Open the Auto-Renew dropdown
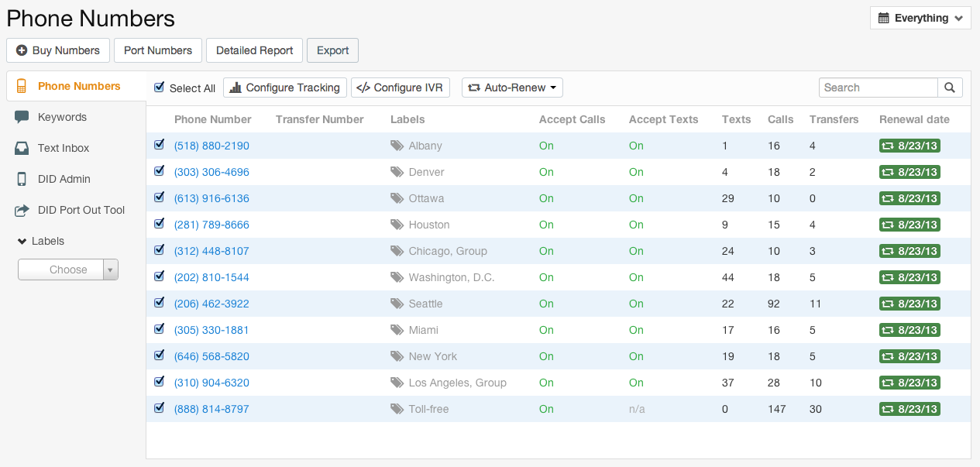The image size is (980, 467). 512,88
